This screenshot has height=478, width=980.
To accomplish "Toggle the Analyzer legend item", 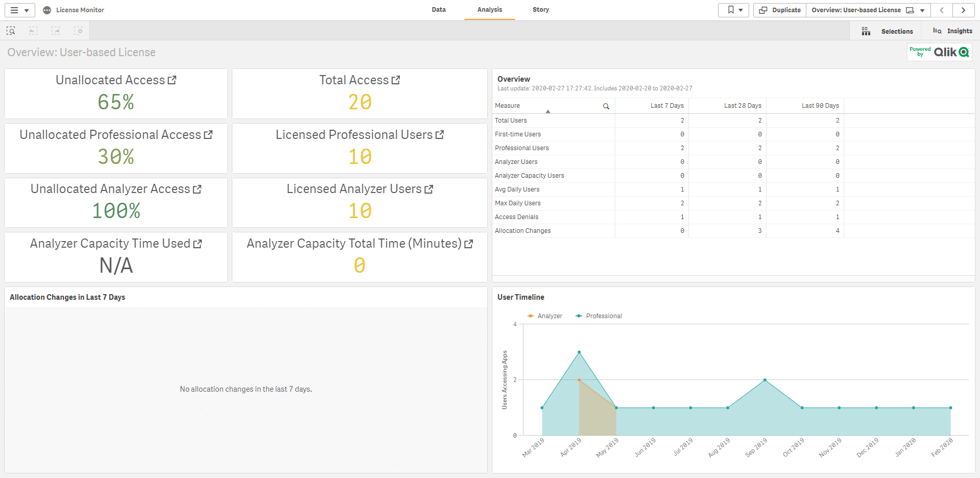I will 544,316.
